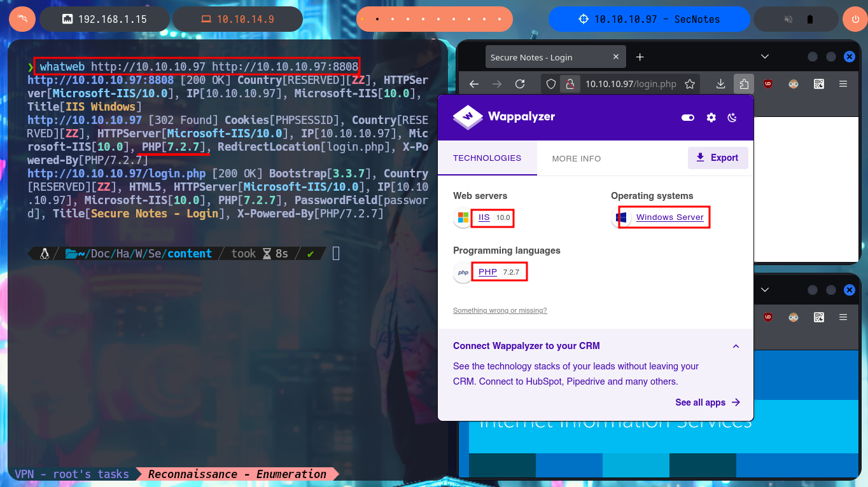Switch Wappalyzer to dark mode with moon icon
The height and width of the screenshot is (487, 868).
coord(732,118)
